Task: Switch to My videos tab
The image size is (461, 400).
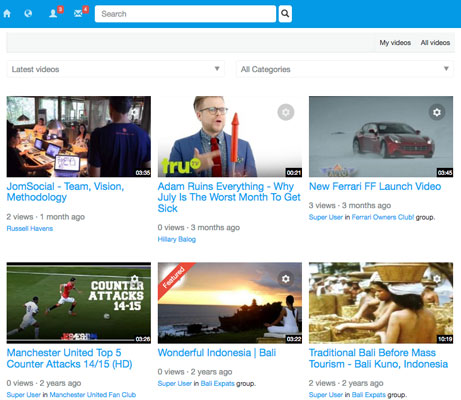Action: 395,43
